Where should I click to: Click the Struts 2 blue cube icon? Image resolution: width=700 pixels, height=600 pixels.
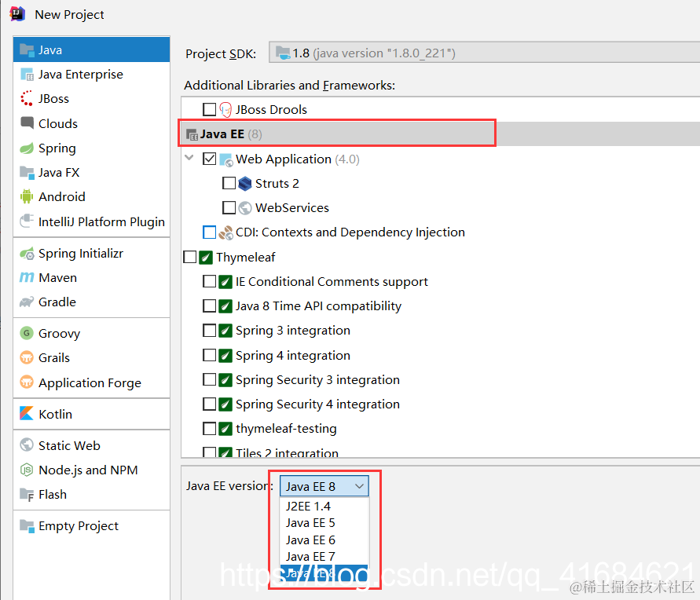[x=244, y=183]
